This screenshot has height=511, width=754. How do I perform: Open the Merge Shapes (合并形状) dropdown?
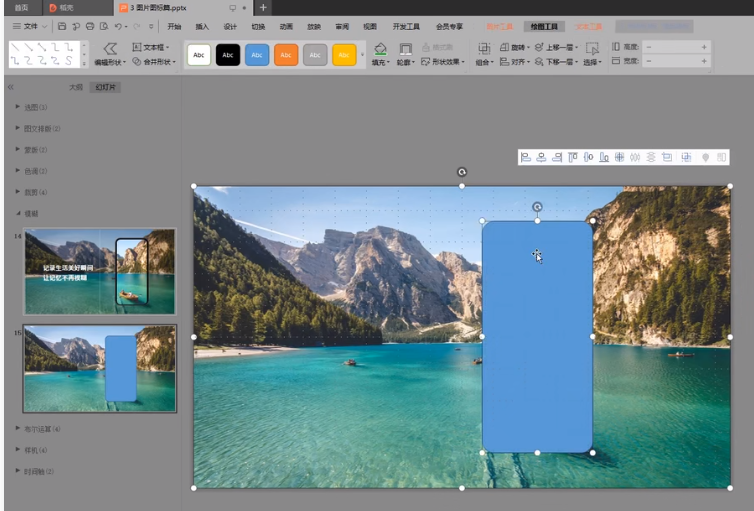pos(154,62)
